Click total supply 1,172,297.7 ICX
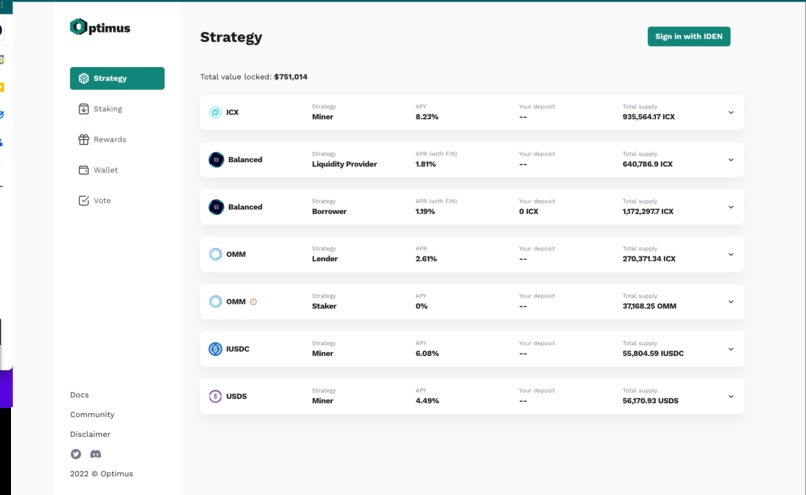This screenshot has height=495, width=806. click(648, 211)
